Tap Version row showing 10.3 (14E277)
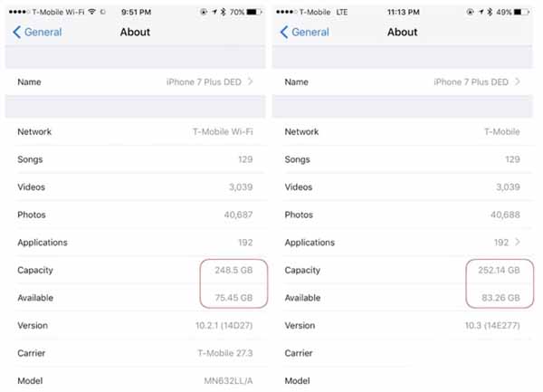The height and width of the screenshot is (392, 543). pos(403,326)
